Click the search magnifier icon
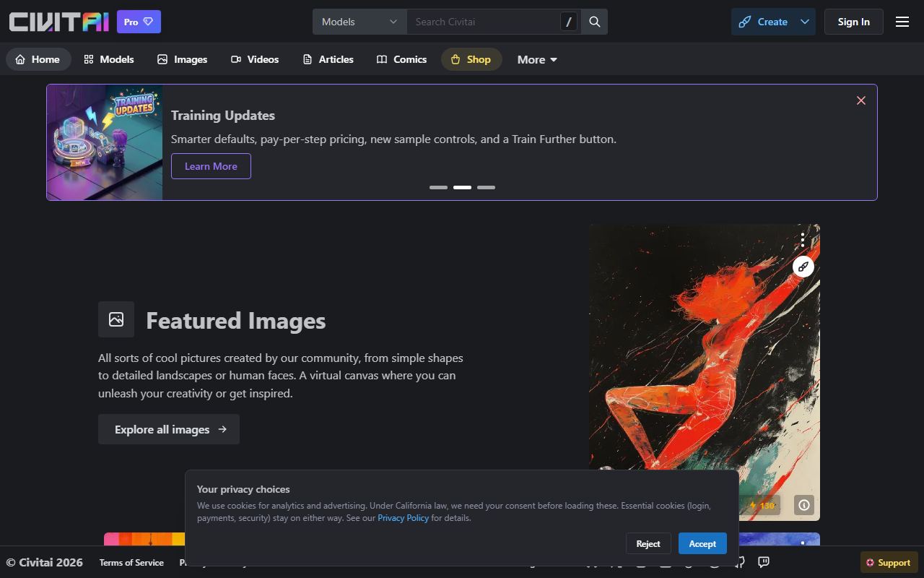Image resolution: width=924 pixels, height=578 pixels. [x=595, y=22]
